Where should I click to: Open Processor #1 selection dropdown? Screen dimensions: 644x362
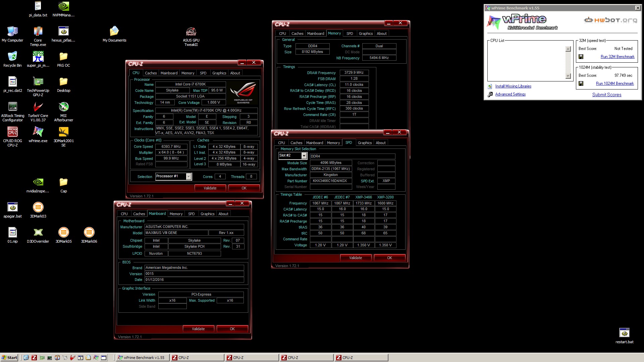(189, 177)
